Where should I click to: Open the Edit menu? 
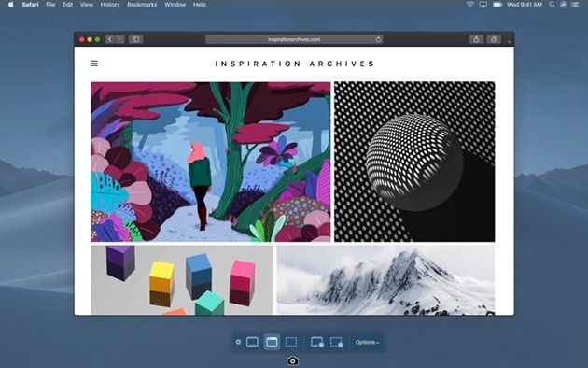[x=67, y=5]
